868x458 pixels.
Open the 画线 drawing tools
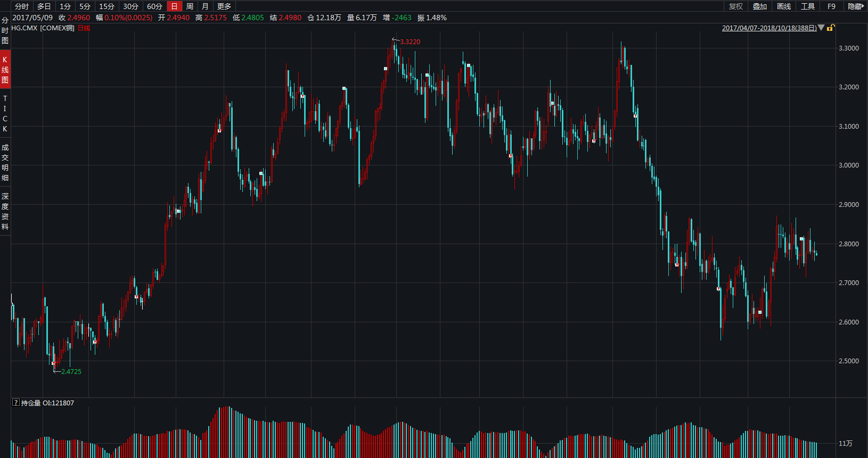(784, 6)
